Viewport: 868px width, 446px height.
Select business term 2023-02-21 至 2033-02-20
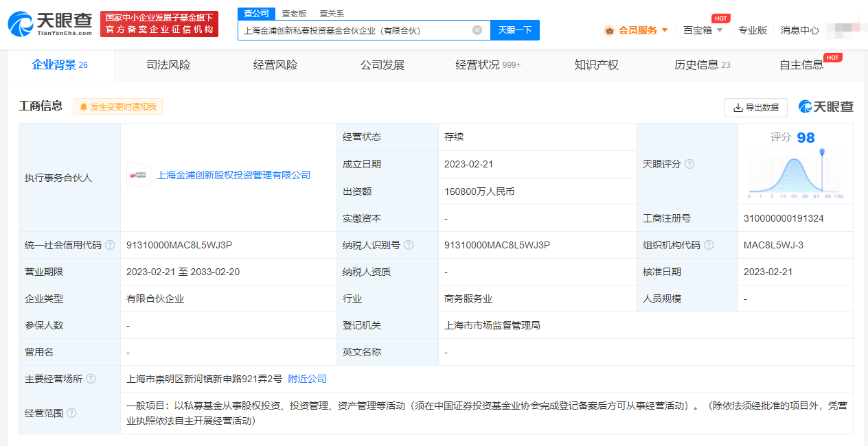point(183,272)
